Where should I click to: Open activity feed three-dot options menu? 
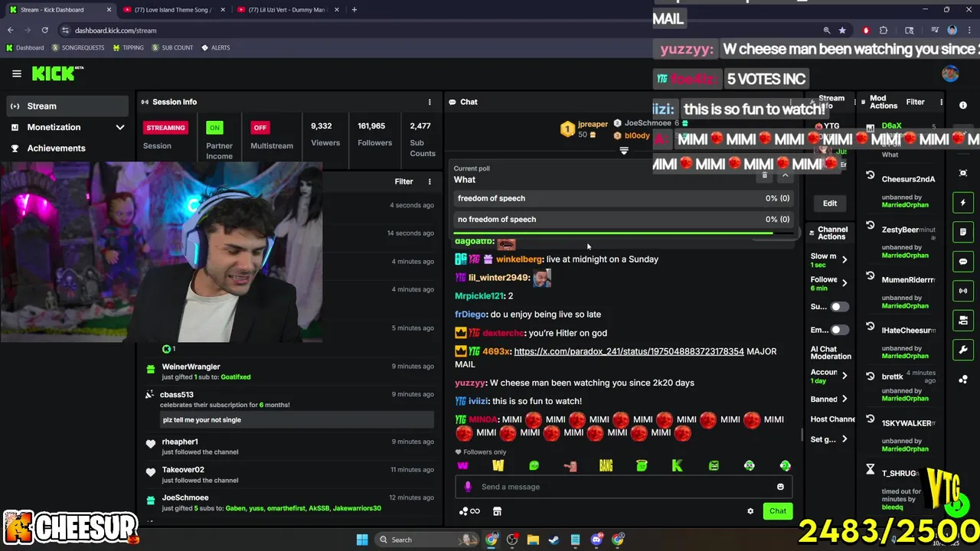click(x=430, y=181)
